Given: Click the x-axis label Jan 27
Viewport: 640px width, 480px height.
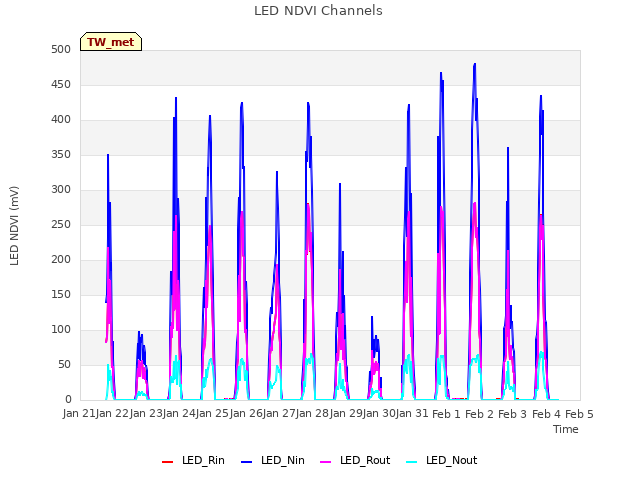Looking at the screenshot, I should pyautogui.click(x=279, y=413).
